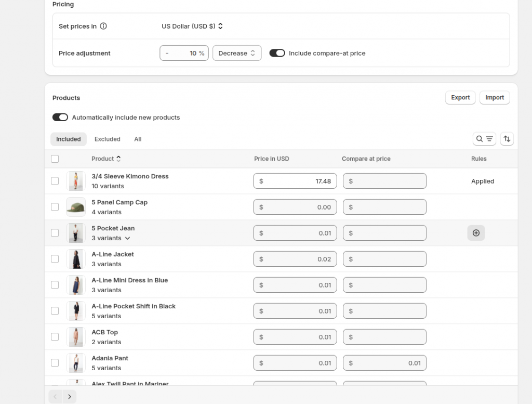Open A-Line Jacket thumbnail

click(76, 259)
